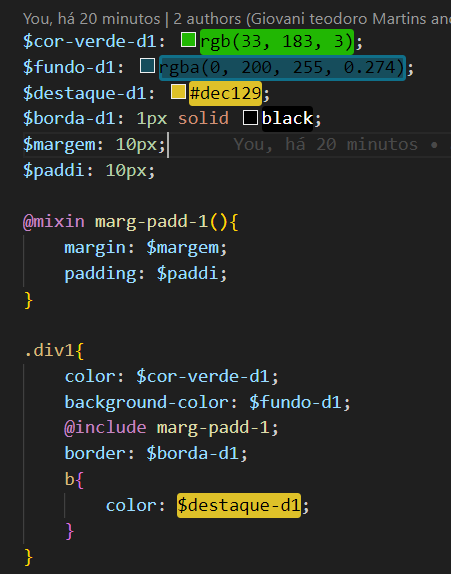The height and width of the screenshot is (574, 451).
Task: Open the black swatch in $borda-d1
Action: click(250, 118)
